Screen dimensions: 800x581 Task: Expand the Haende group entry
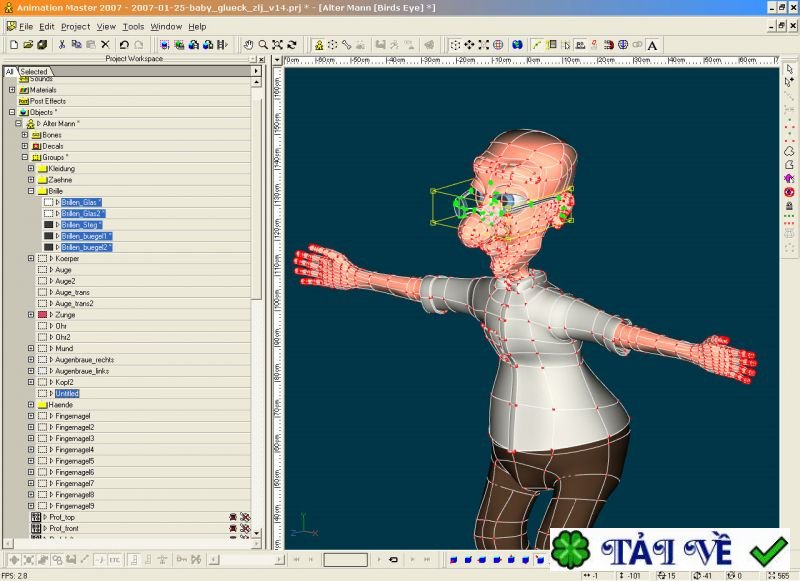point(29,406)
